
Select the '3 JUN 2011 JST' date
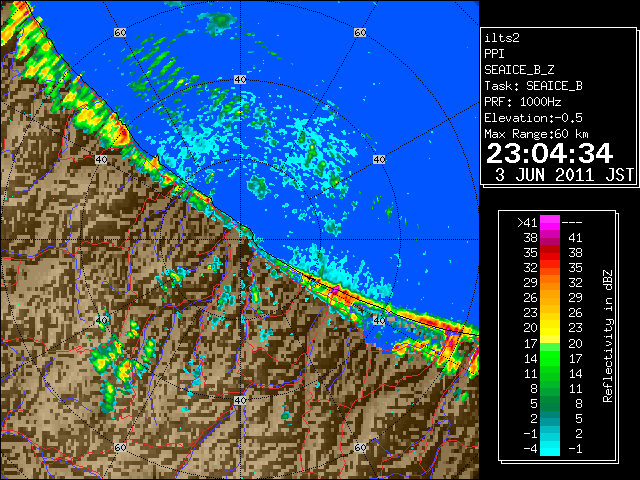click(x=564, y=175)
